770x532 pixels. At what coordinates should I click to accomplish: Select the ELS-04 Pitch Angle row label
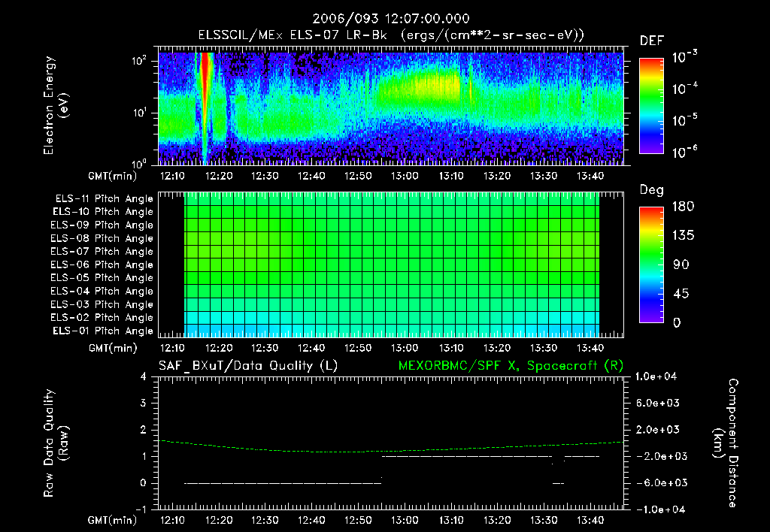pyautogui.click(x=102, y=291)
